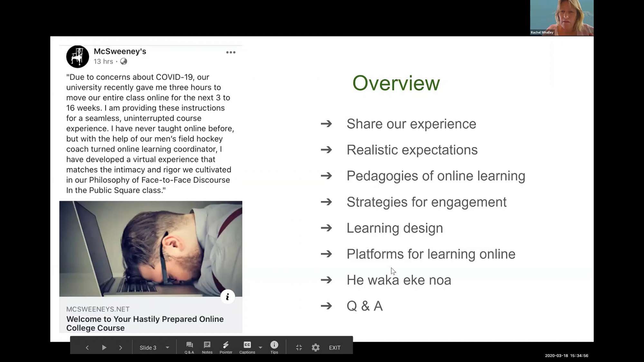Viewport: 644px width, 362px height.
Task: Show the speaker Notes
Action: point(207,347)
